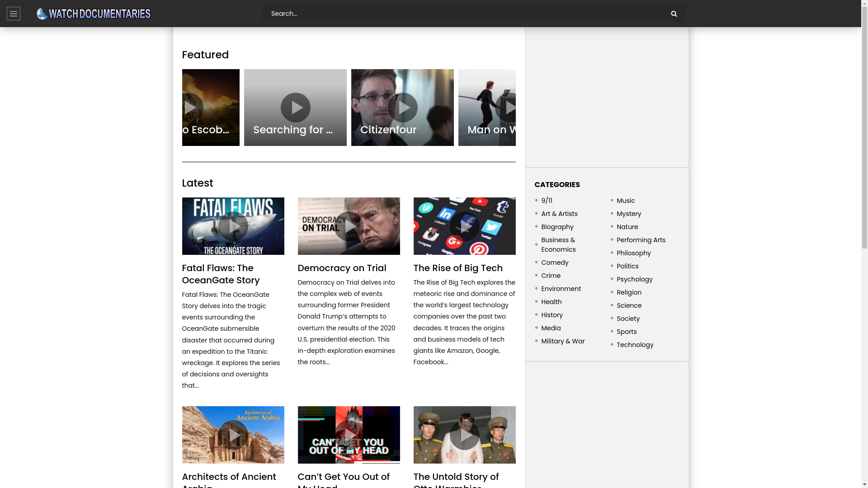The image size is (868, 488).
Task: Click the Watch Documentaries logo
Action: click(94, 14)
